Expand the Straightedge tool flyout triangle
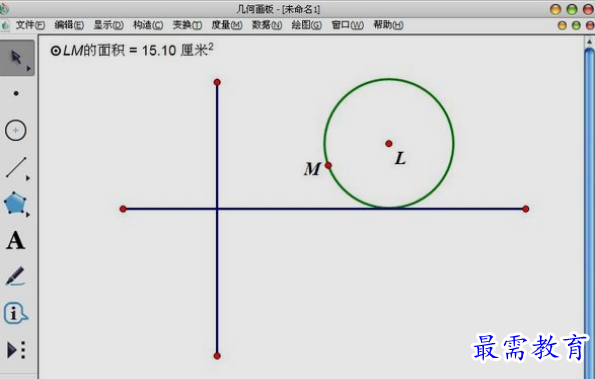 (x=28, y=178)
